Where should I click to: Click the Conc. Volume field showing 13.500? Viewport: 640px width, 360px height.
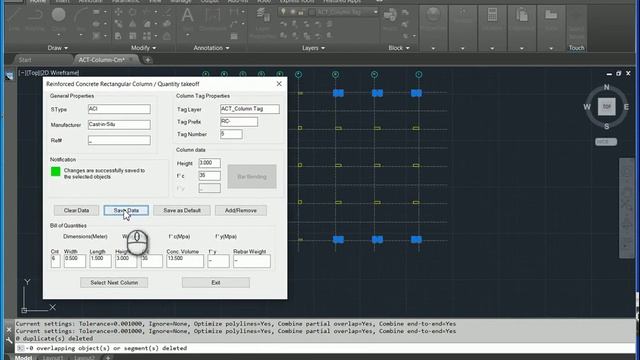tap(184, 261)
